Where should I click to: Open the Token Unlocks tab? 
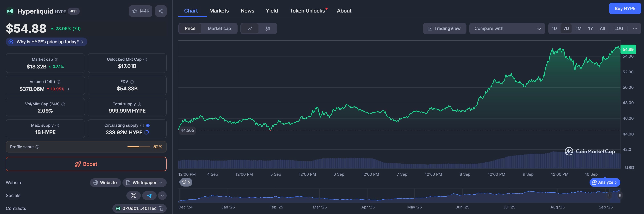tap(307, 11)
